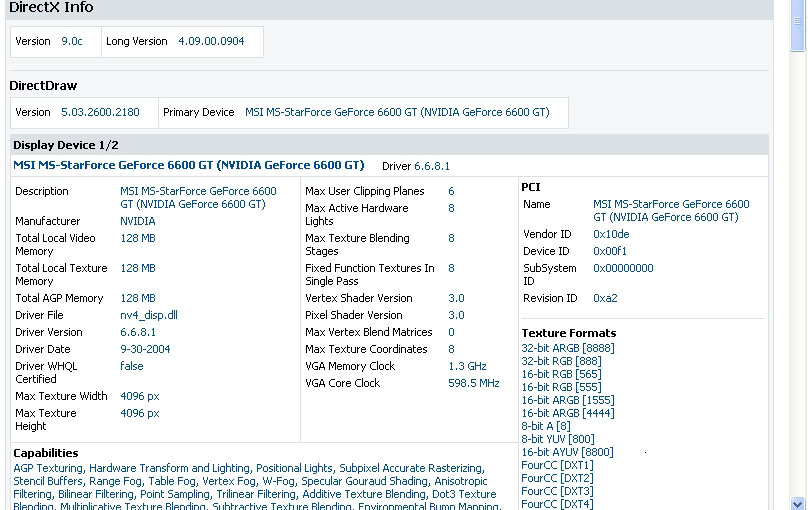The image size is (808, 510).
Task: Select DirectDraw version 5.03.2600.2180
Action: click(x=100, y=112)
